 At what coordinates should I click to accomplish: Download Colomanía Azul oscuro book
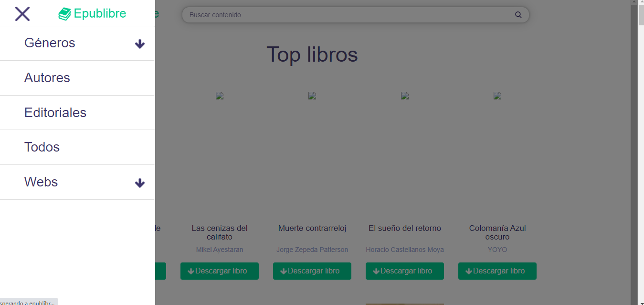497,271
